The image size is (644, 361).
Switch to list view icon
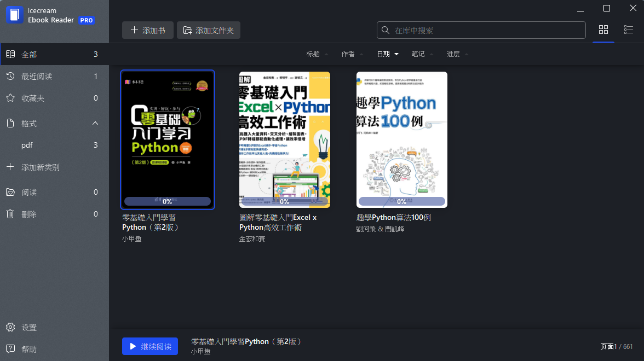629,30
